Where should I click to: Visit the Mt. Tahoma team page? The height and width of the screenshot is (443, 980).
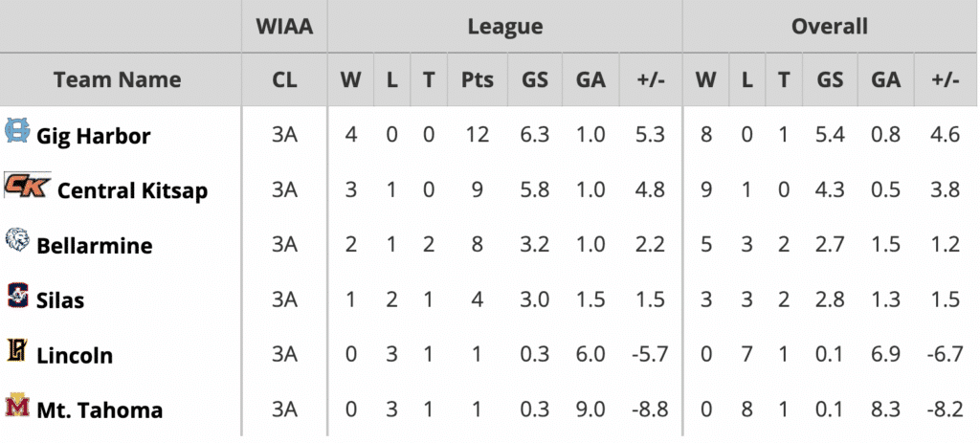coord(100,410)
